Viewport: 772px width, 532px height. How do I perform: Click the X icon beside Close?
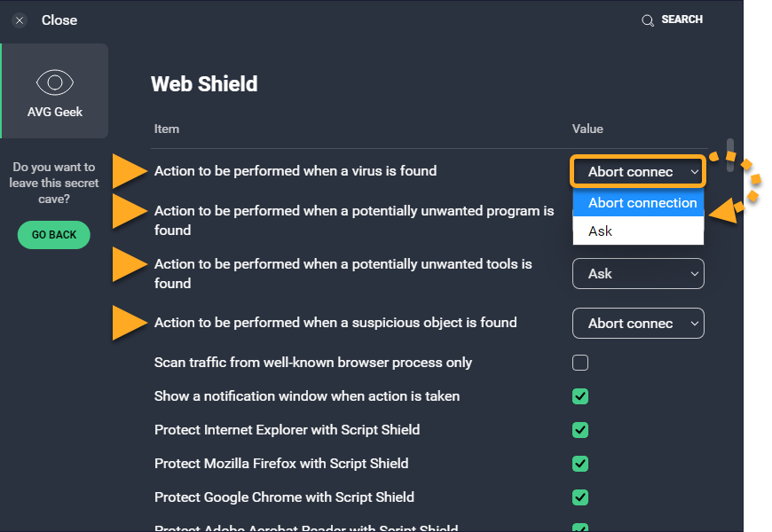click(x=20, y=20)
